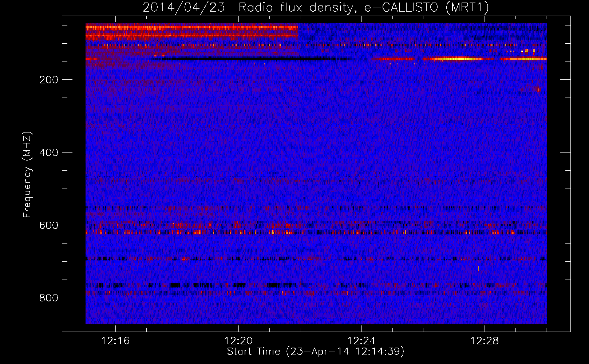Click the 12:28 time tick label
Image resolution: width=589 pixels, height=364 pixels.
pos(485,341)
